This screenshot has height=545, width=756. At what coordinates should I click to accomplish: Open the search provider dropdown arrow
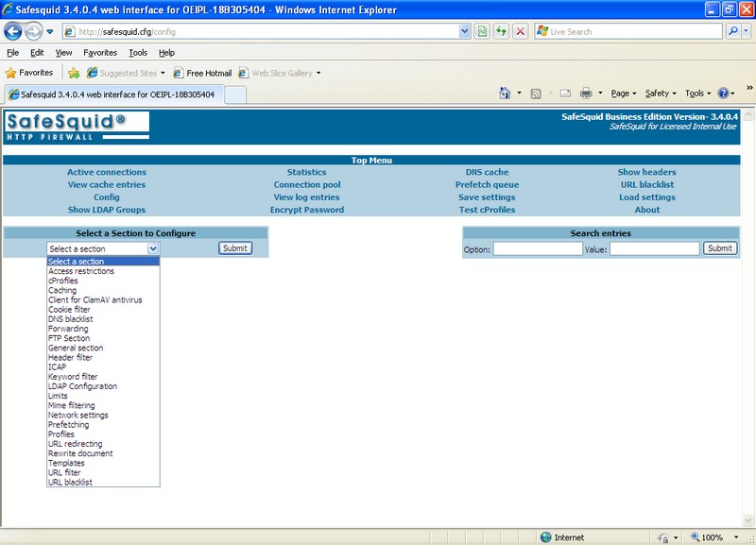pyautogui.click(x=746, y=32)
